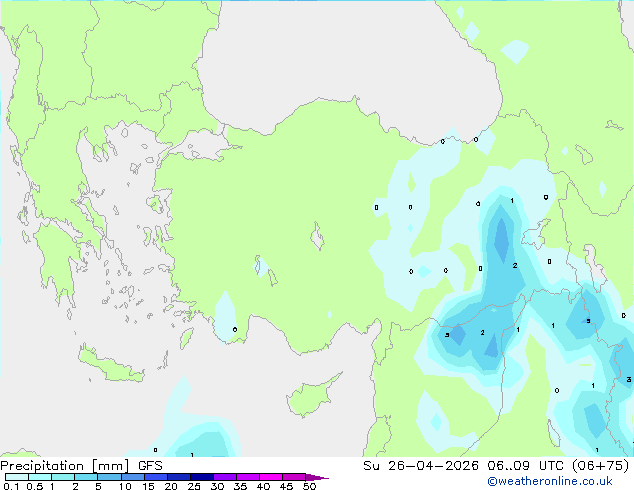634x490 pixels.
Task: Select the legend swatch between 20 and 25
Action: pyautogui.click(x=179, y=477)
